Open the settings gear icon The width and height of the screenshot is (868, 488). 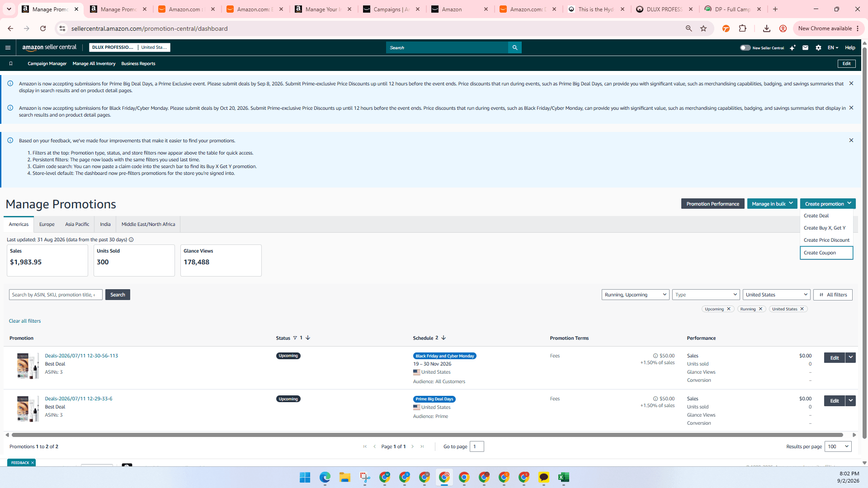818,47
